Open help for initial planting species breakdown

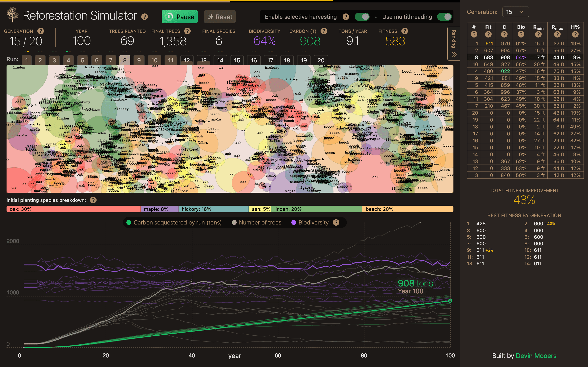pyautogui.click(x=93, y=200)
